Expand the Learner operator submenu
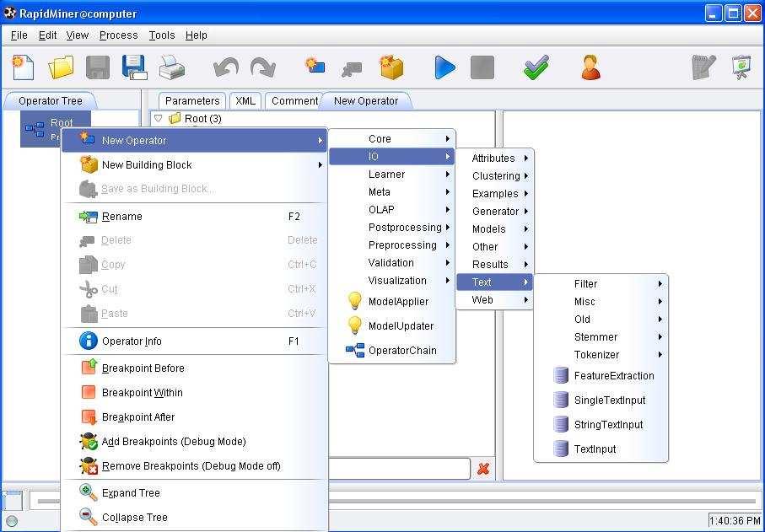The image size is (765, 532). (x=391, y=174)
